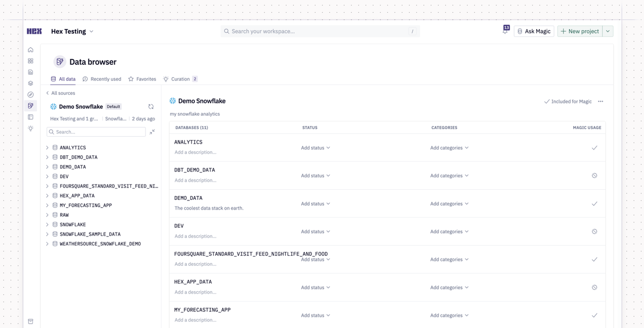Click the database icon next to RAW

55,215
